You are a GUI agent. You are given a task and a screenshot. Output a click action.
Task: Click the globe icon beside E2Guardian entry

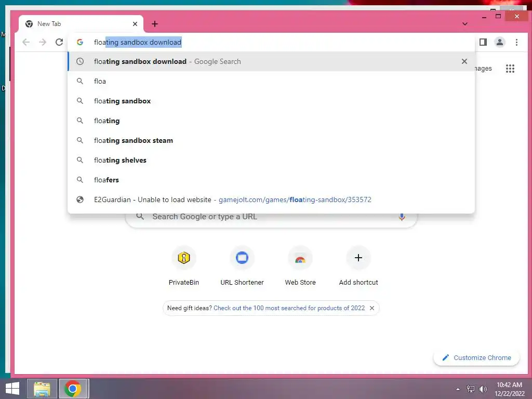[80, 199]
